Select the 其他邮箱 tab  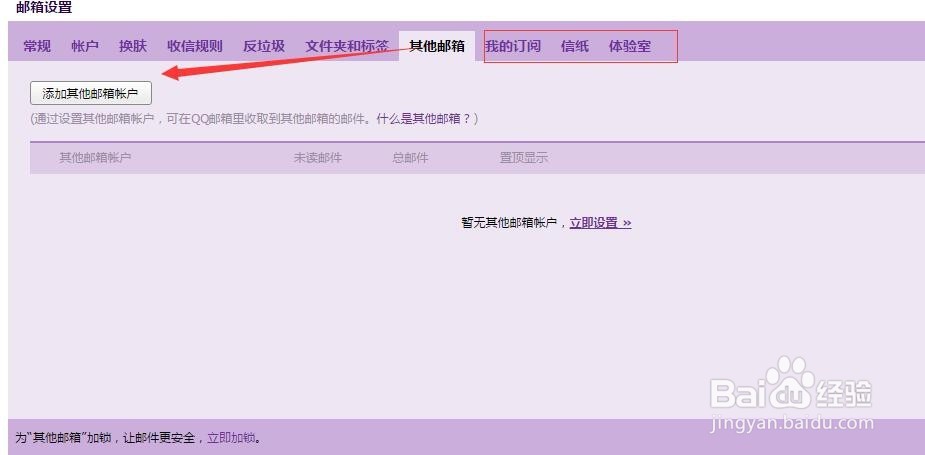pyautogui.click(x=437, y=46)
